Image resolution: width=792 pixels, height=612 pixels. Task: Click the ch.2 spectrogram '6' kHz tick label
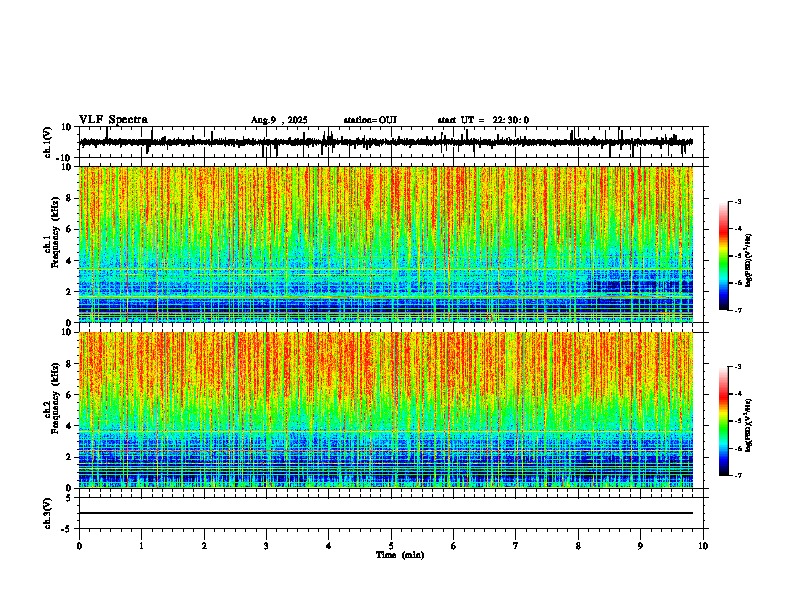[70, 395]
